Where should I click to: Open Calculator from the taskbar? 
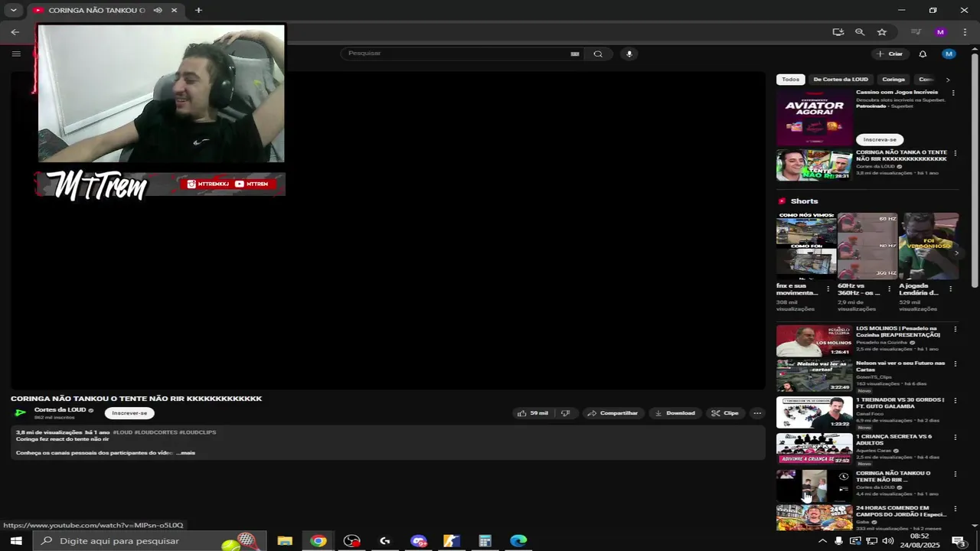tap(485, 541)
